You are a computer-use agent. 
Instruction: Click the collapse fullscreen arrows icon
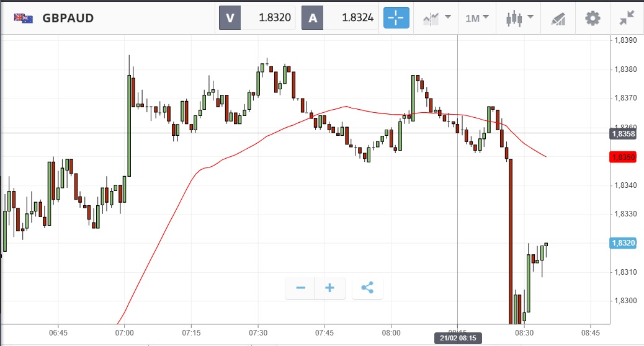[627, 18]
